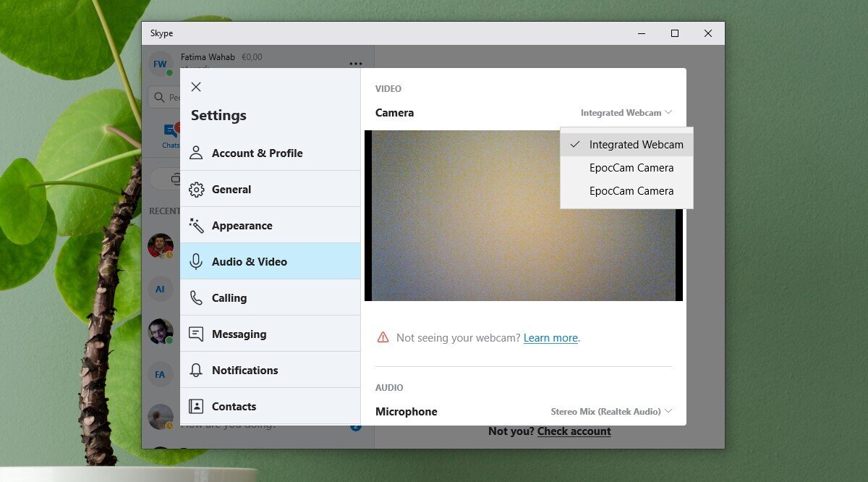
Task: Select the first EpocCam Camera option
Action: point(631,167)
